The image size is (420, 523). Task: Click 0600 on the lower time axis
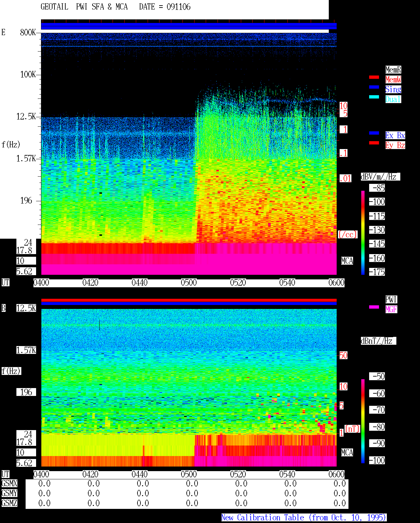tap(337, 474)
